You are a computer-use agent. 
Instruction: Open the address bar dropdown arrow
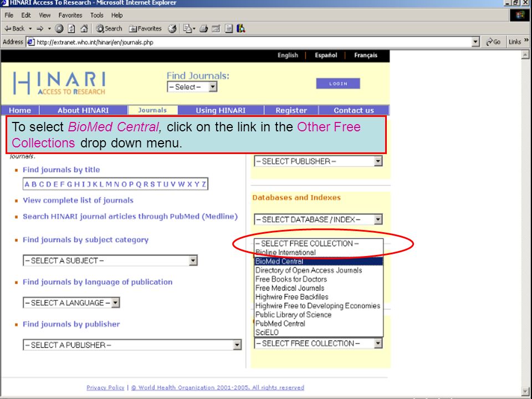coord(475,42)
